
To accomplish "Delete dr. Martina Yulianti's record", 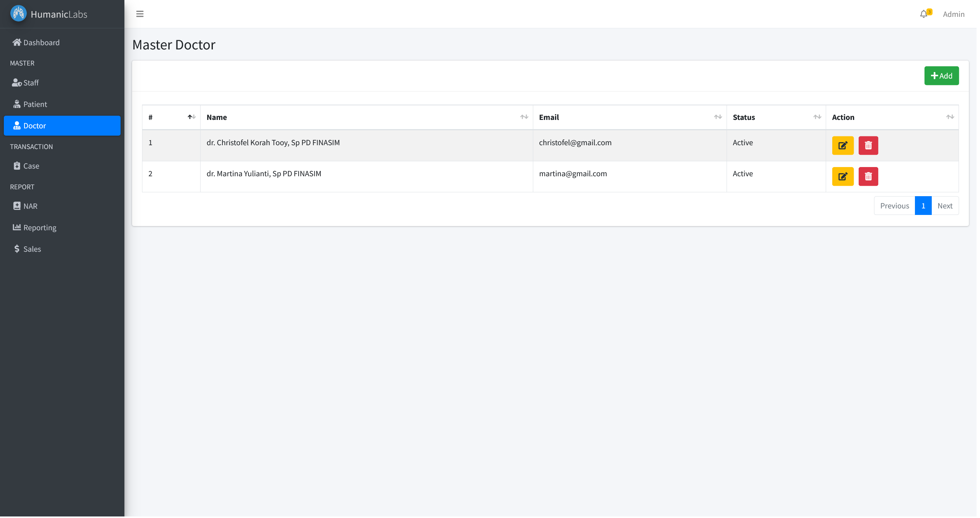I will coord(868,177).
